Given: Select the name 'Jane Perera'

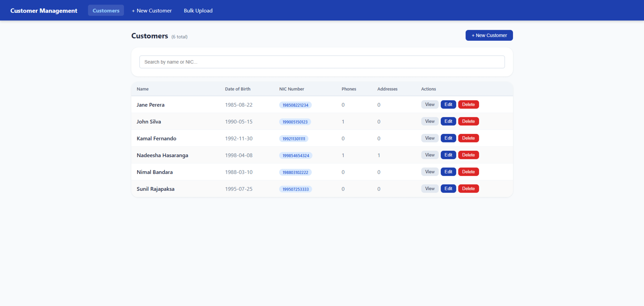Looking at the screenshot, I should 150,105.
